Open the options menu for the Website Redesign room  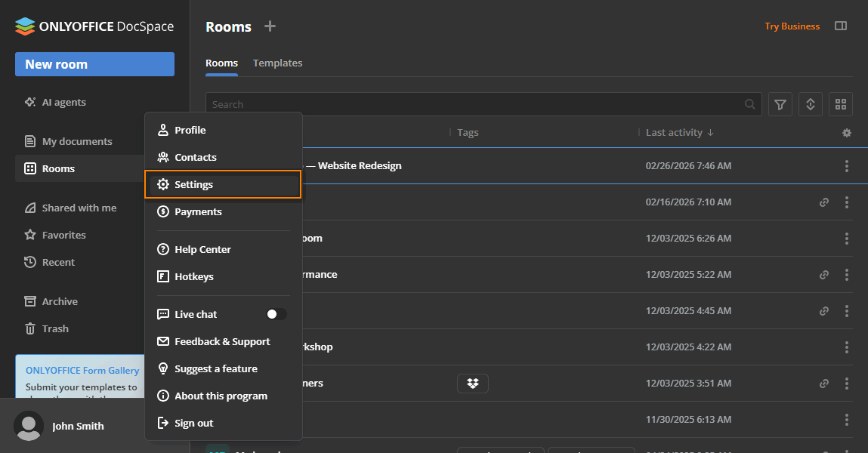pyautogui.click(x=846, y=165)
